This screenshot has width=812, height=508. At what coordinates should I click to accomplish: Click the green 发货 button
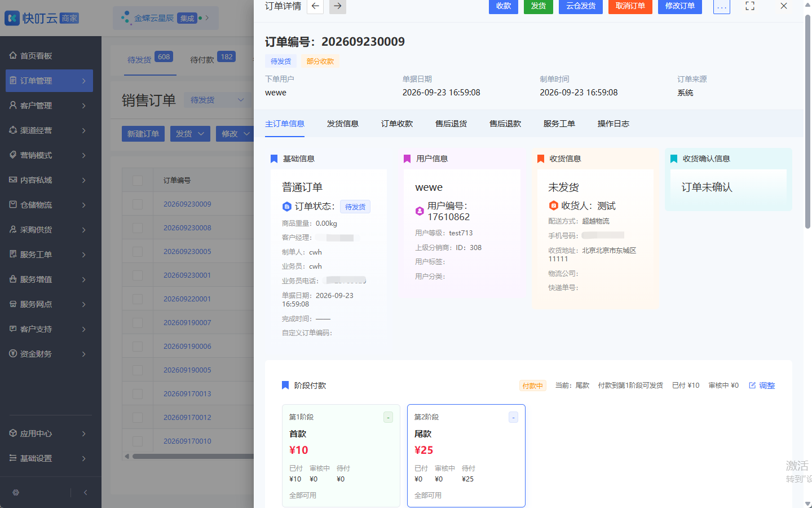pyautogui.click(x=539, y=6)
